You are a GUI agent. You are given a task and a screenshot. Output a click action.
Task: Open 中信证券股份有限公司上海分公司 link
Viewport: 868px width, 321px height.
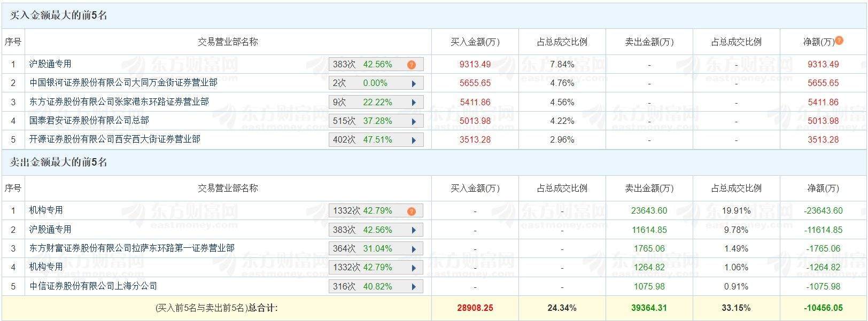tap(93, 286)
